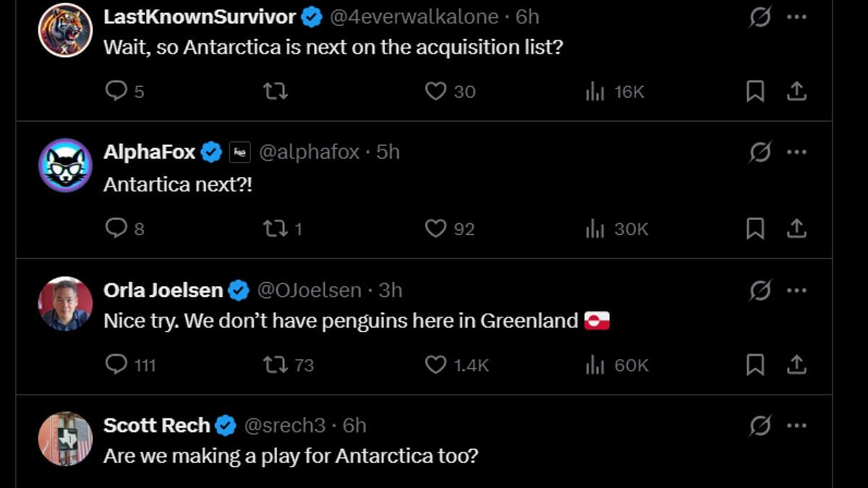Open AlphaFox's profile avatar
Screen dimensions: 868x488
(65, 166)
